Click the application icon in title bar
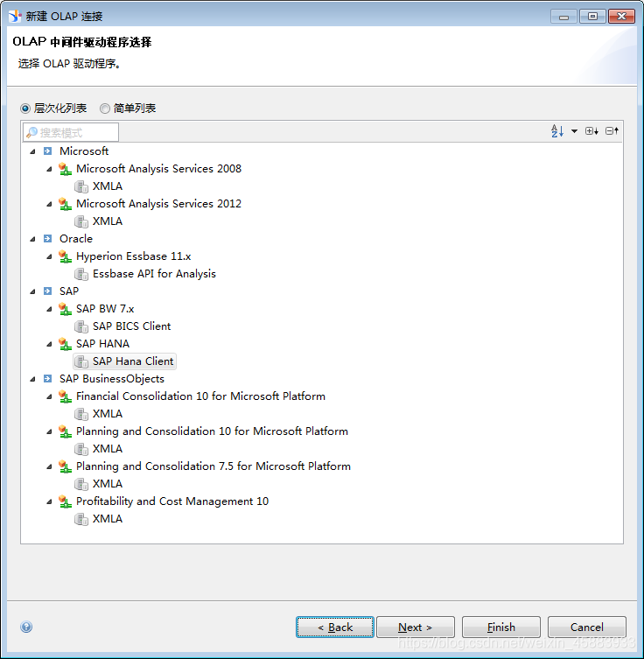644x659 pixels. coord(15,16)
